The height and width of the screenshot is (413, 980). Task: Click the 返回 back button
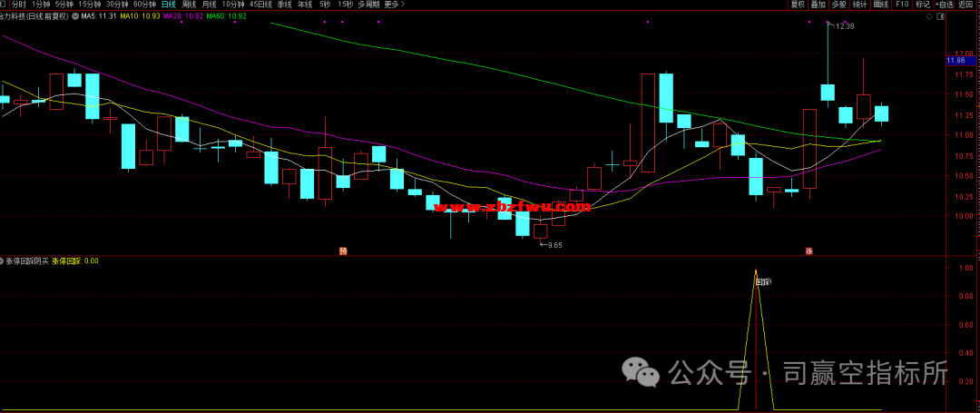(965, 4)
